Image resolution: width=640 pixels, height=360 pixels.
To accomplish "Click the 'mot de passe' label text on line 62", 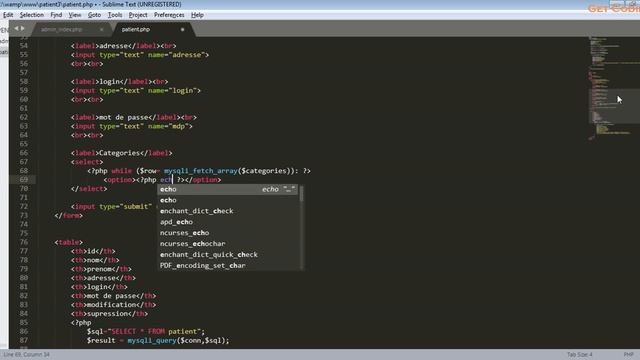I will click(x=123, y=117).
